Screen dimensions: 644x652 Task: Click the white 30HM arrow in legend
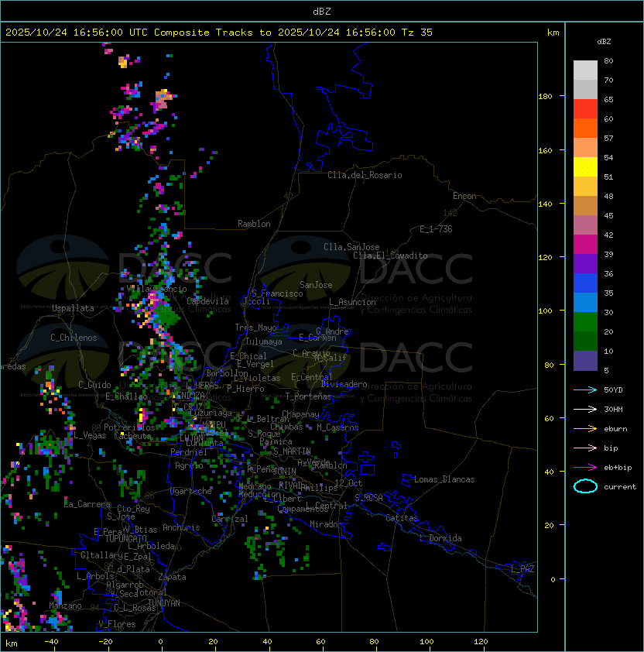[x=585, y=410]
